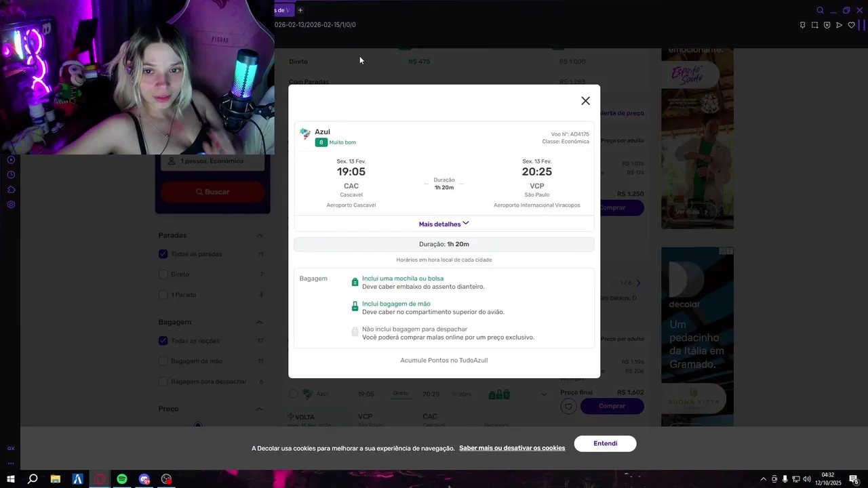
Task: Open the snapshot capture tool icon
Action: point(814,25)
